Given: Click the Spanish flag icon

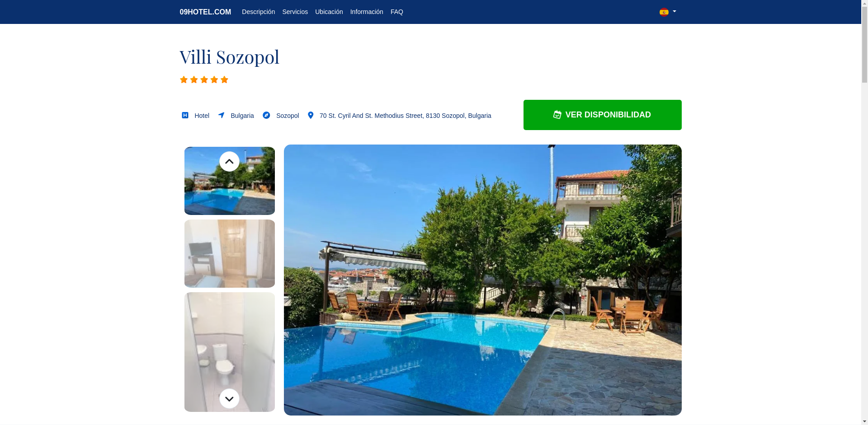Looking at the screenshot, I should coord(664,12).
